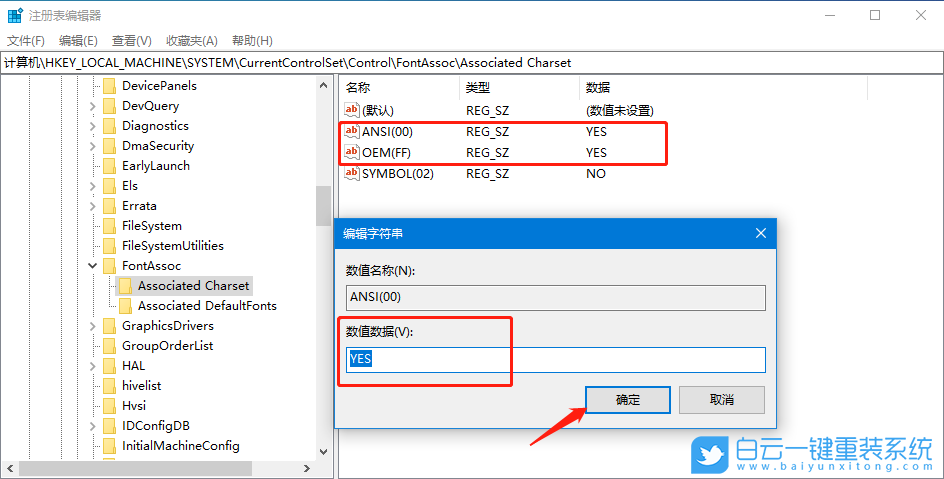Maximize the Registry Editor window
This screenshot has height=479, width=944.
pyautogui.click(x=875, y=16)
